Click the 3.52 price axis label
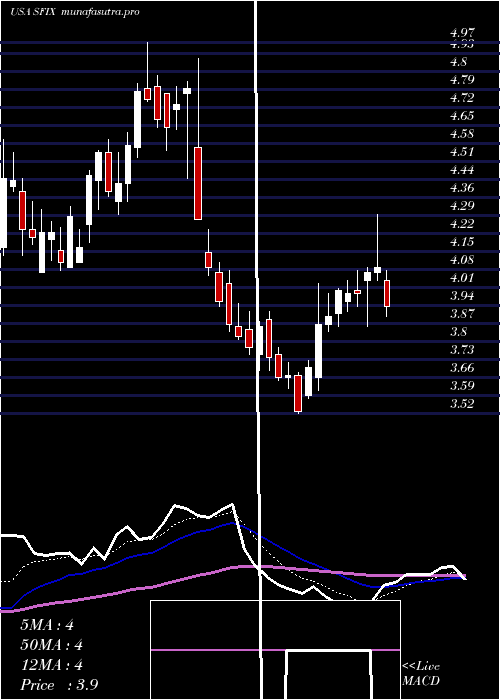Image resolution: width=500 pixels, height=700 pixels. pos(462,404)
